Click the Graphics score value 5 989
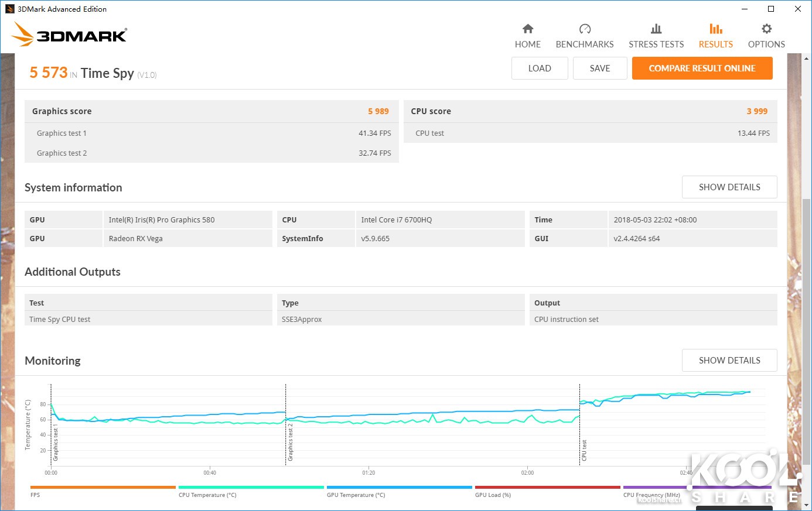812x511 pixels. click(378, 111)
